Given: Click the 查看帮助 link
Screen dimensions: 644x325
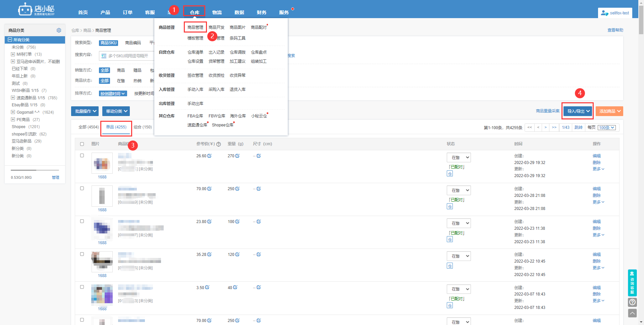Looking at the screenshot, I should [615, 30].
